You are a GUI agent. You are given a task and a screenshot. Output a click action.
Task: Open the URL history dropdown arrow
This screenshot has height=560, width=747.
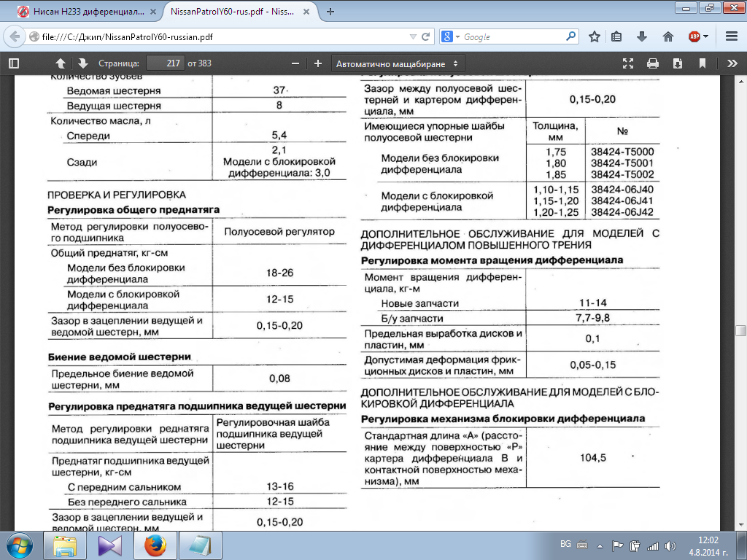click(x=413, y=36)
